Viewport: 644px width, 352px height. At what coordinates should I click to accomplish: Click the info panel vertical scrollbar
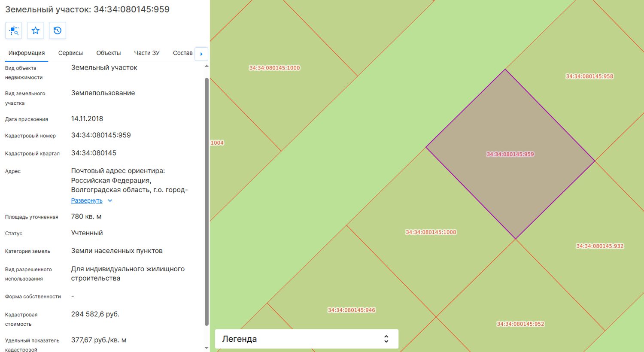coord(207,202)
